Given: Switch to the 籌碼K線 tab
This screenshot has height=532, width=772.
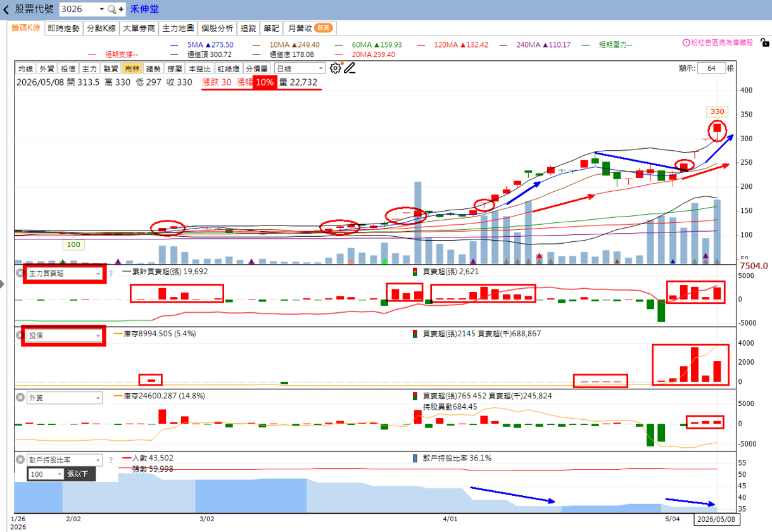Looking at the screenshot, I should (26, 28).
